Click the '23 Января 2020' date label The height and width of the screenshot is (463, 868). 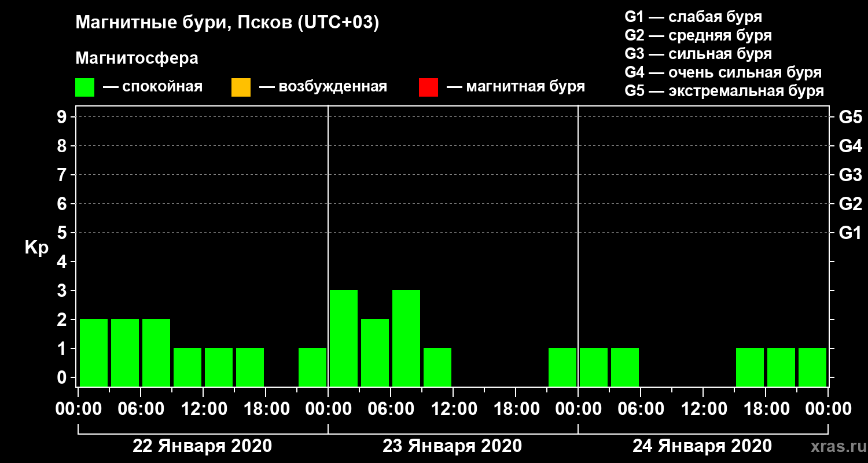pos(453,446)
